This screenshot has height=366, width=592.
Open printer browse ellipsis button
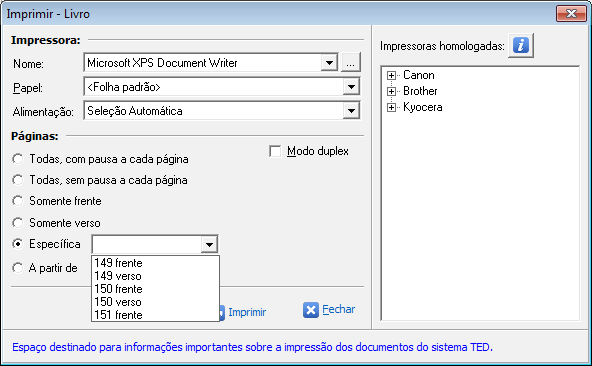[x=351, y=63]
